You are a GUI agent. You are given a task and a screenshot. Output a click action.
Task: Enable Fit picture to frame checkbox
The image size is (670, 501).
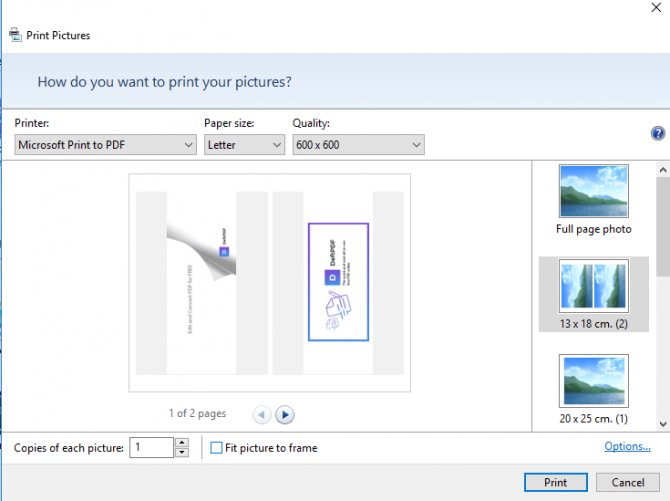[x=216, y=448]
